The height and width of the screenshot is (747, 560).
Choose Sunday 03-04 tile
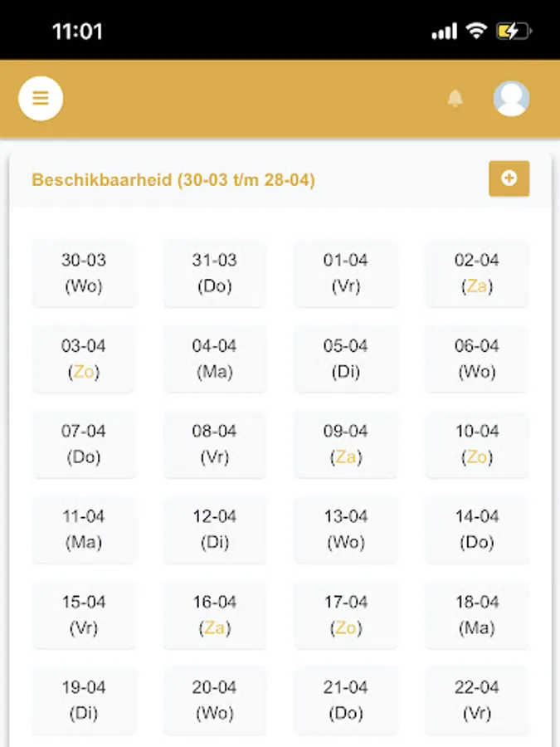pyautogui.click(x=84, y=359)
